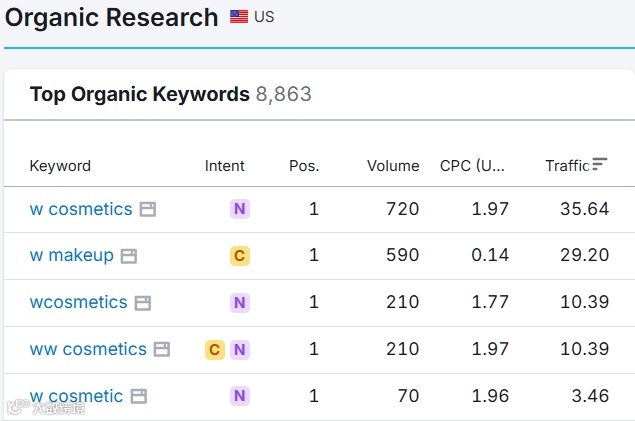The width and height of the screenshot is (635, 421).
Task: Sort by the CPC column header
Action: (x=474, y=166)
